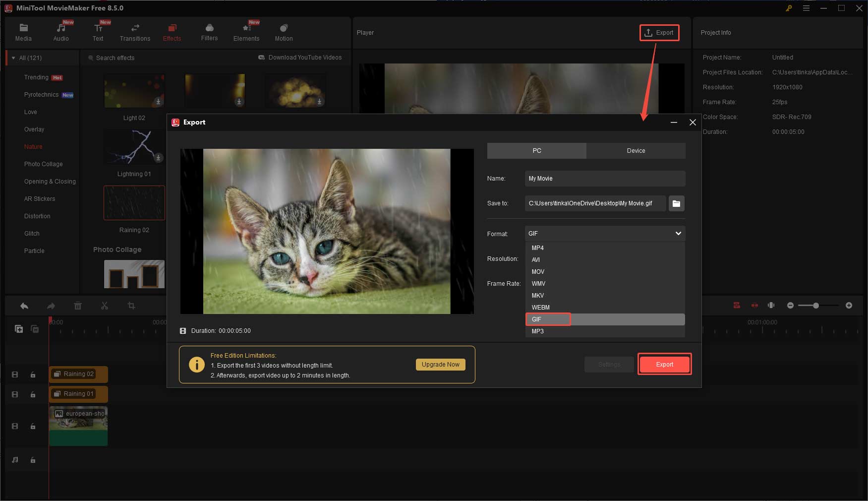This screenshot has height=501, width=868.
Task: Switch to the Device tab
Action: [x=636, y=150]
